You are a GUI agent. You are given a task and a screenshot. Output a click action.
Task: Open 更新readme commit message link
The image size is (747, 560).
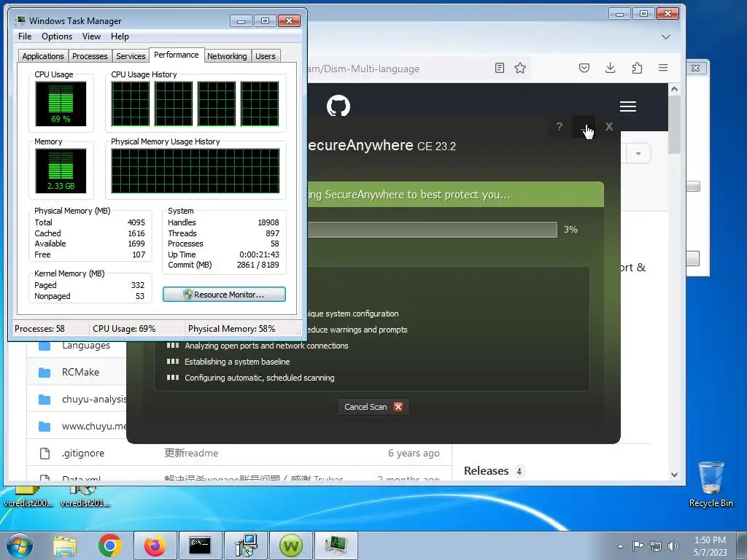pyautogui.click(x=191, y=453)
